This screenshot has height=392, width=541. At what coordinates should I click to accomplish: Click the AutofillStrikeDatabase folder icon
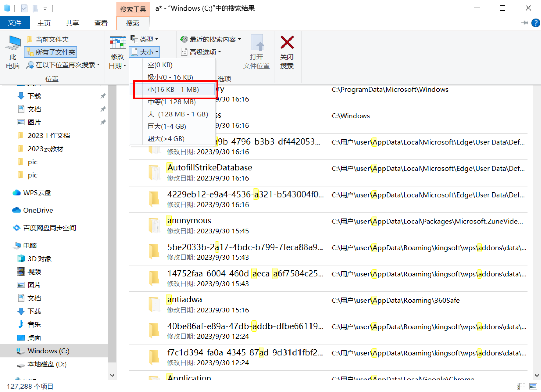tap(154, 172)
